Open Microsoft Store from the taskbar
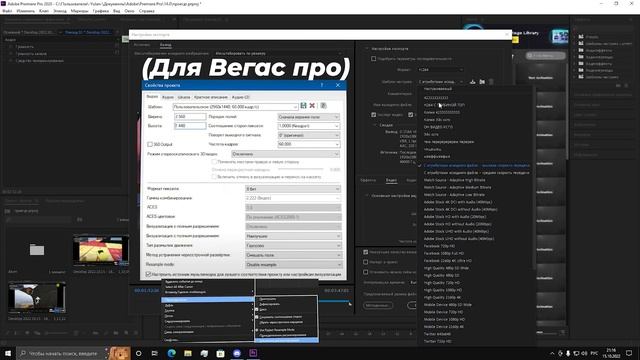This screenshot has width=640, height=360. pos(220,353)
